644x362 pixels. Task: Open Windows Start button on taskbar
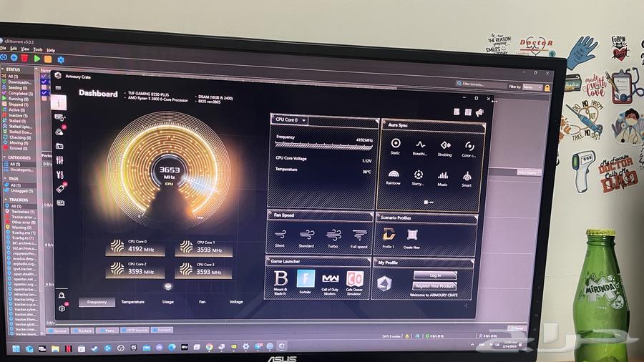(x=16, y=349)
